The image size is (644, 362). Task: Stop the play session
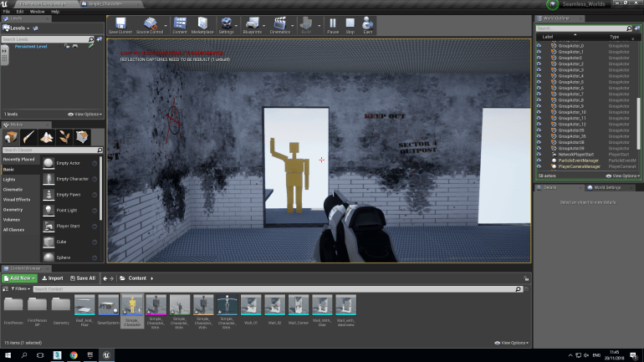tap(350, 25)
